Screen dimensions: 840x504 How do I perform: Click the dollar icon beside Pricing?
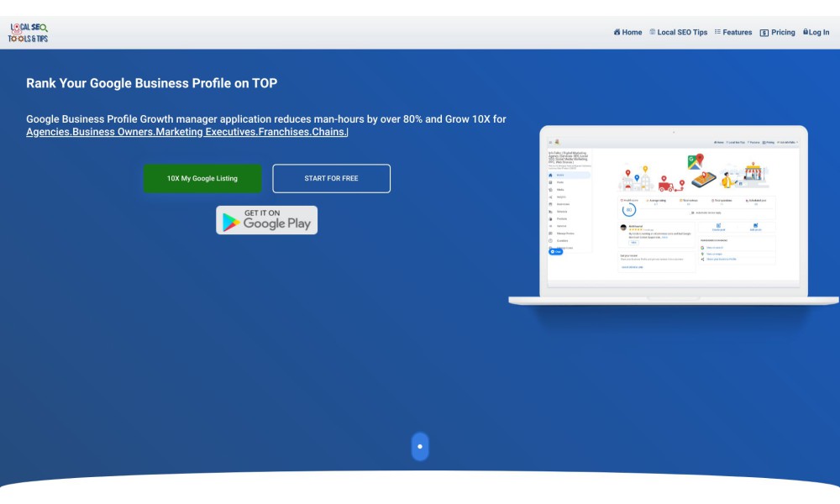[764, 33]
